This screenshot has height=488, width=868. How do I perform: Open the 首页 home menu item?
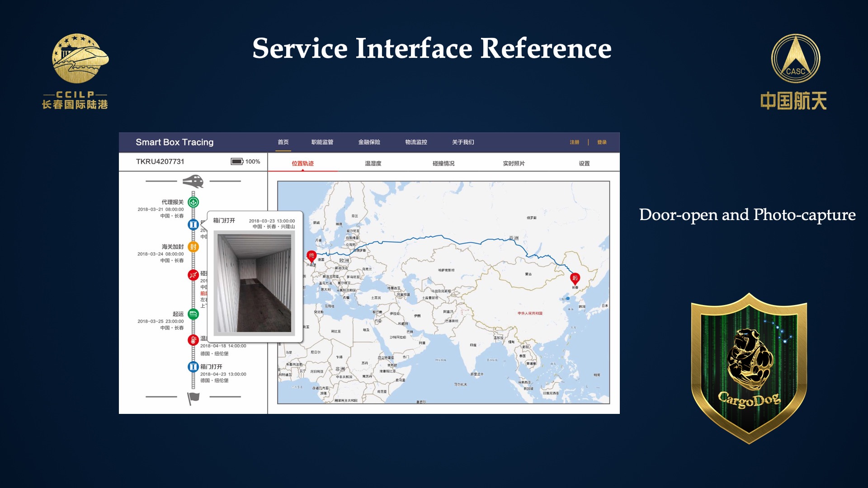pyautogui.click(x=283, y=142)
